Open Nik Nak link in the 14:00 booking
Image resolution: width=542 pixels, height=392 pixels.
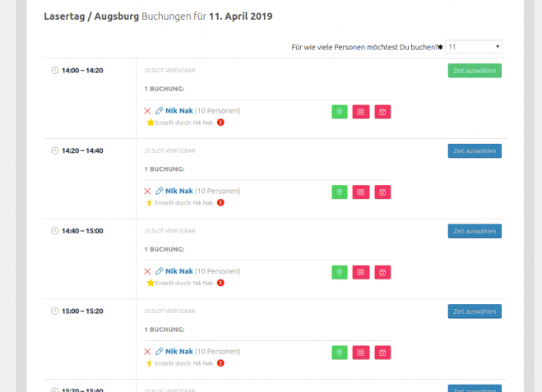click(178, 110)
